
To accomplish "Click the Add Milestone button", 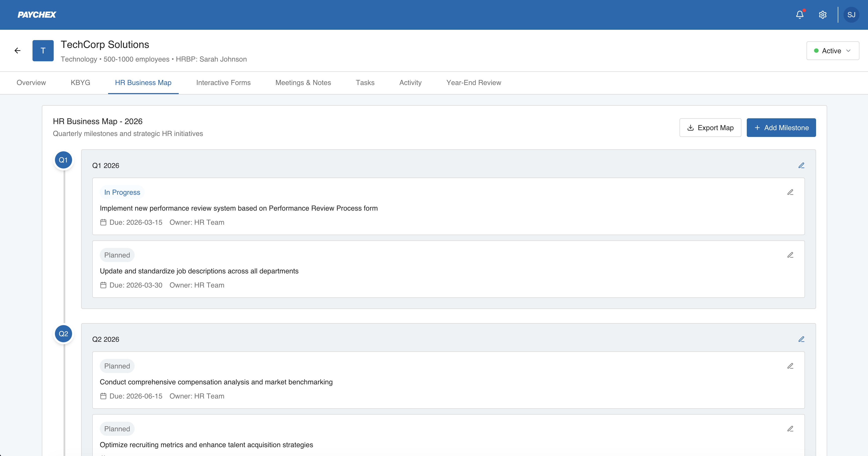I will pos(781,127).
